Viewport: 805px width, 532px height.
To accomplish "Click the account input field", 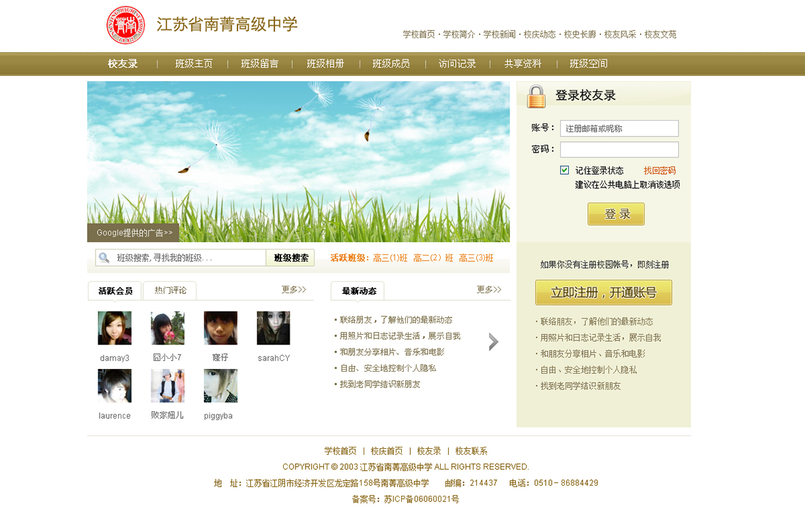I will [619, 128].
